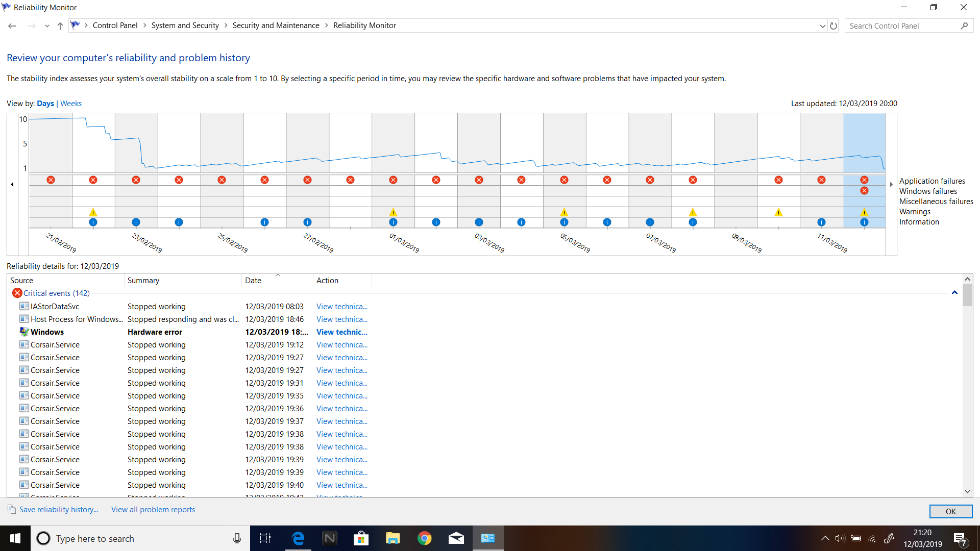The width and height of the screenshot is (980, 551).
Task: Open the Action Center notifications
Action: pyautogui.click(x=960, y=539)
